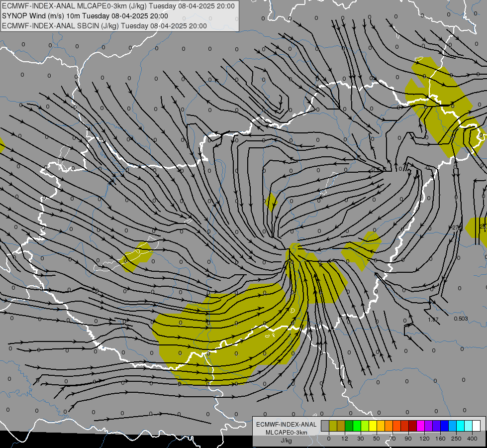Image resolution: width=487 pixels, height=448 pixels.
Task: Pick the olive swatch in the legend bar
Action: [x=333, y=426]
